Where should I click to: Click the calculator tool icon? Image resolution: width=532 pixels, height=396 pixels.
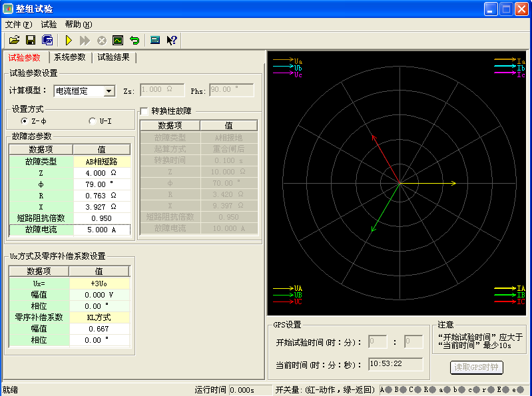[155, 41]
